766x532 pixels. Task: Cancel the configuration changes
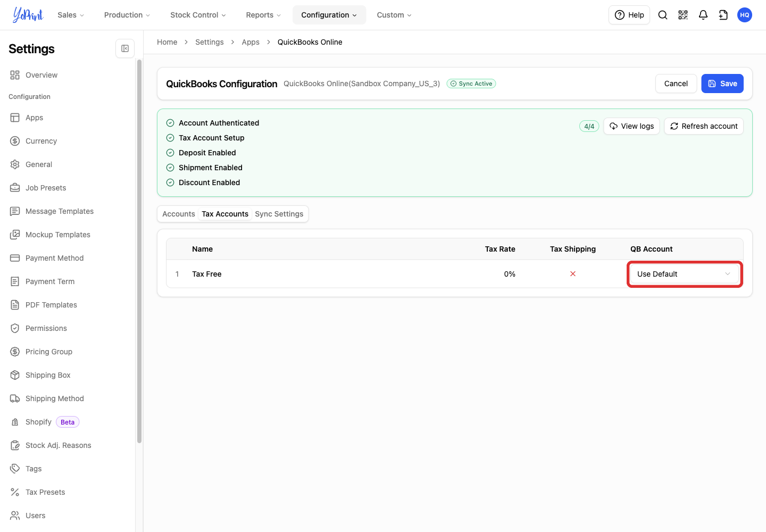676,84
